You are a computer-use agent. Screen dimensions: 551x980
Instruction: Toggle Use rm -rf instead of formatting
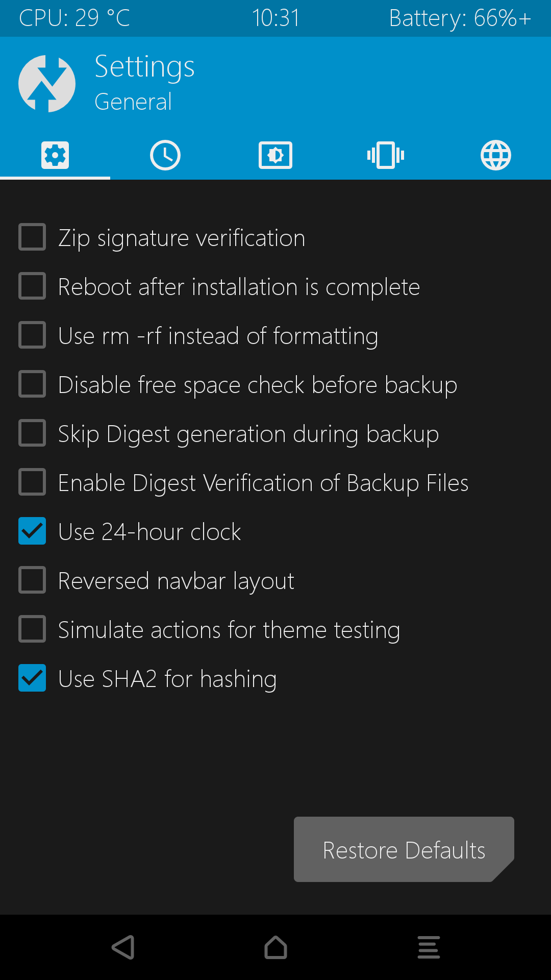click(x=32, y=335)
